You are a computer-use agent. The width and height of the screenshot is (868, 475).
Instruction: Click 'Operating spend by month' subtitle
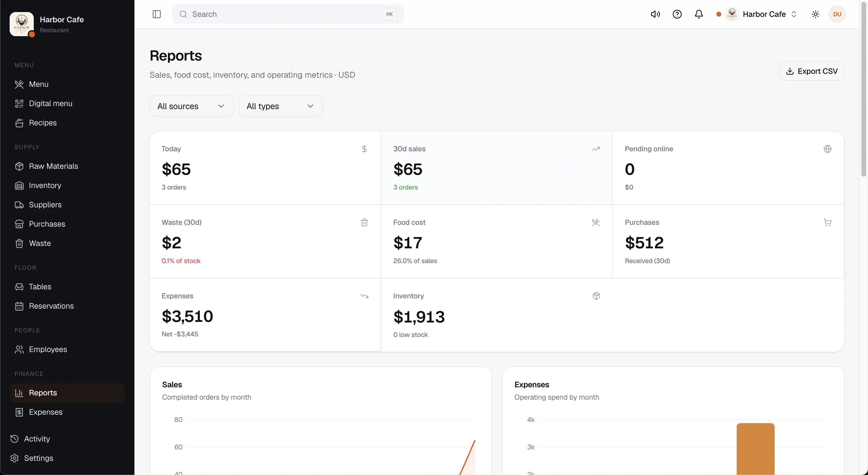tap(557, 397)
